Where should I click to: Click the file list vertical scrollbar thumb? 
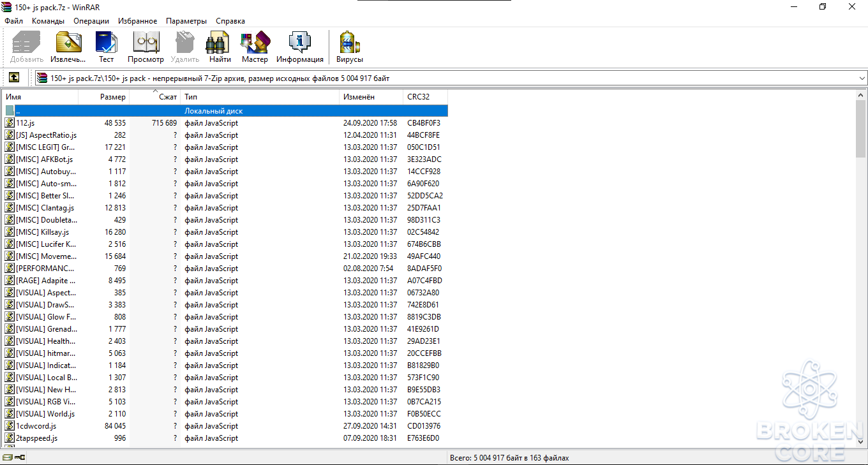(860, 129)
